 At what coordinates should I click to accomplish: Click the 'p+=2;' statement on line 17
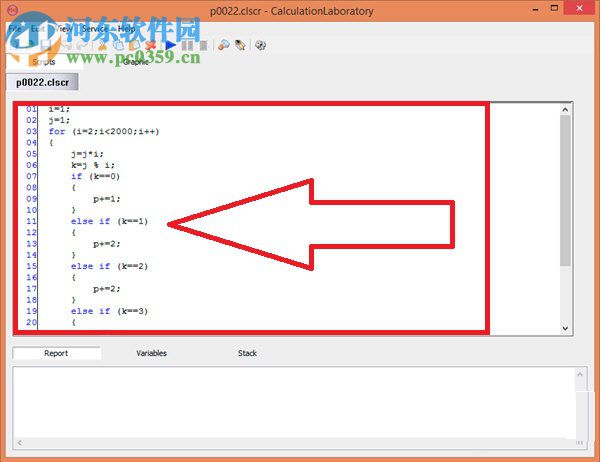pos(107,289)
